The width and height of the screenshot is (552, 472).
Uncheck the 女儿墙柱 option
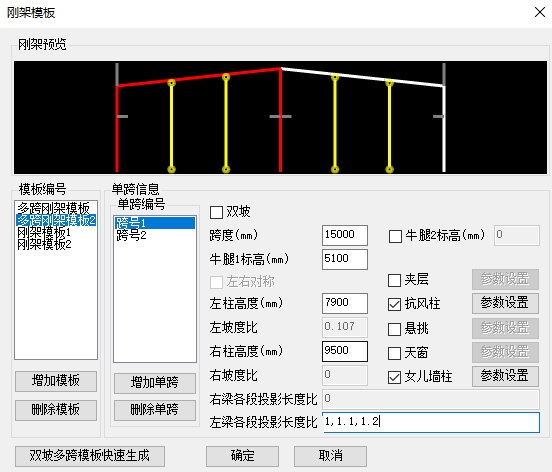pos(394,377)
